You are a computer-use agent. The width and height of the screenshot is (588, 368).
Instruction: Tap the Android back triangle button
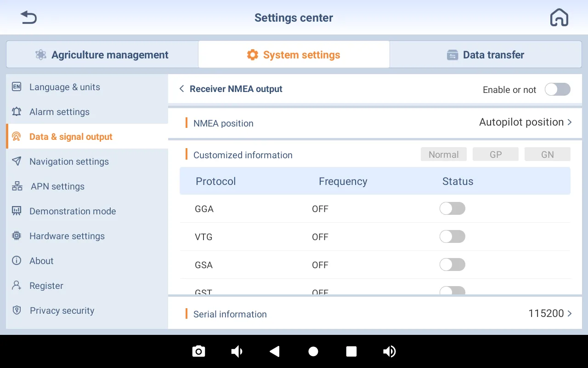click(x=275, y=351)
